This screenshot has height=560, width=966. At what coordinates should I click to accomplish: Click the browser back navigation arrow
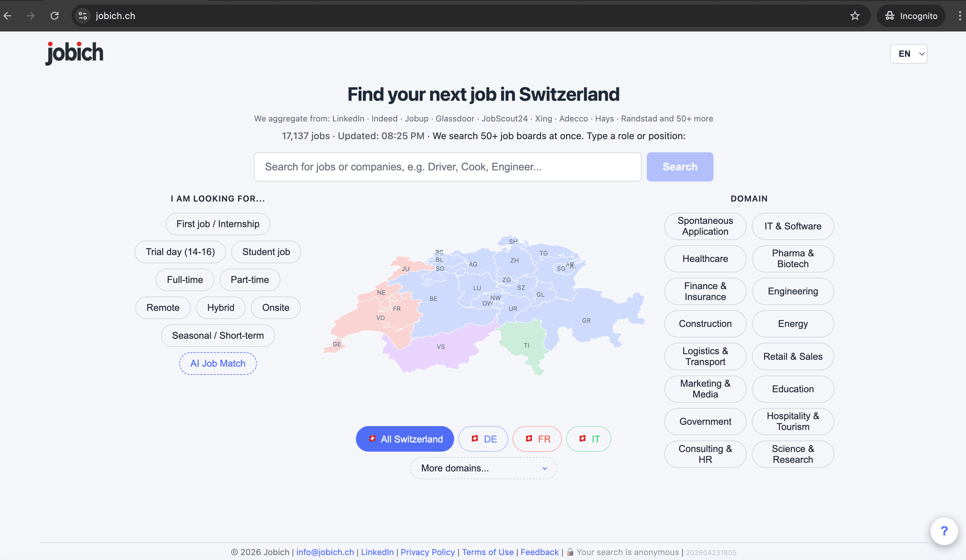8,16
